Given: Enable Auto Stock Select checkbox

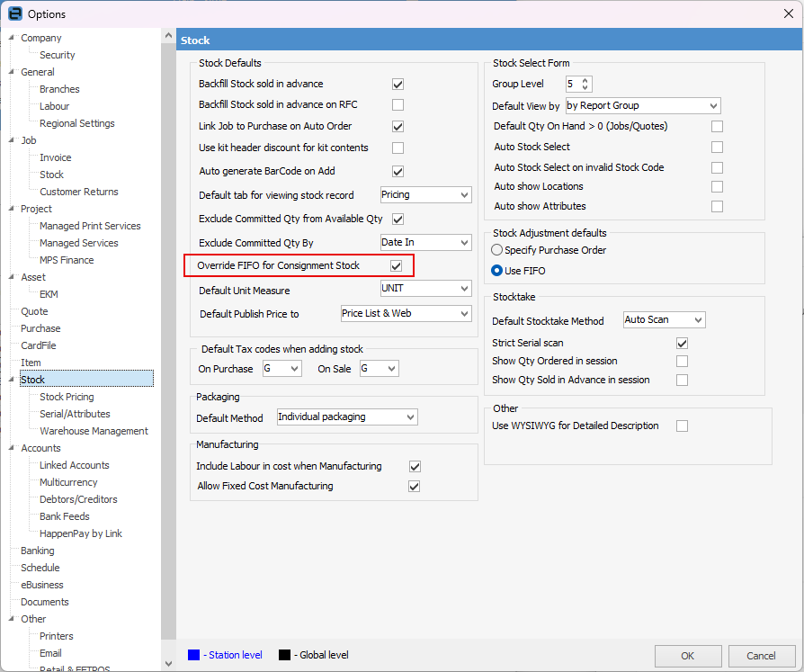Looking at the screenshot, I should point(718,148).
